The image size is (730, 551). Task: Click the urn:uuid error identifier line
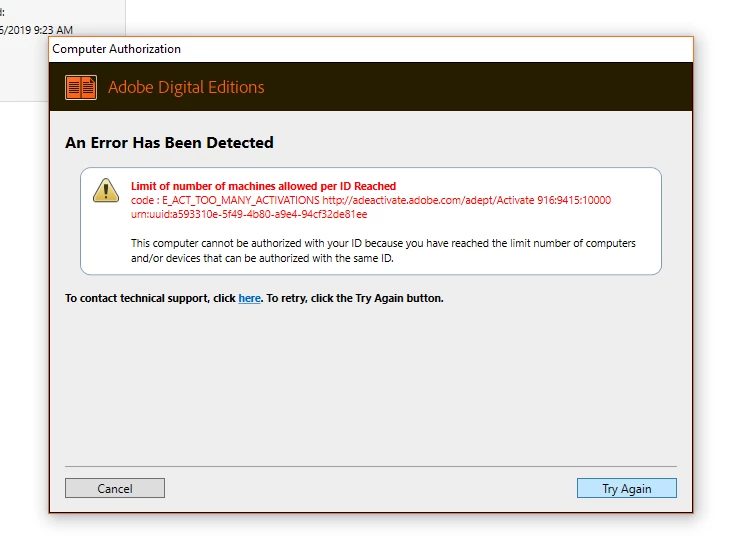point(249,214)
